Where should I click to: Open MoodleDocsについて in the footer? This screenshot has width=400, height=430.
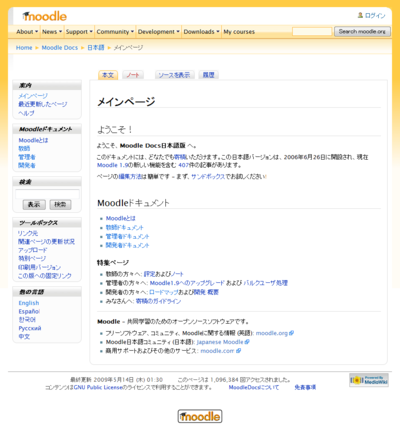click(254, 387)
